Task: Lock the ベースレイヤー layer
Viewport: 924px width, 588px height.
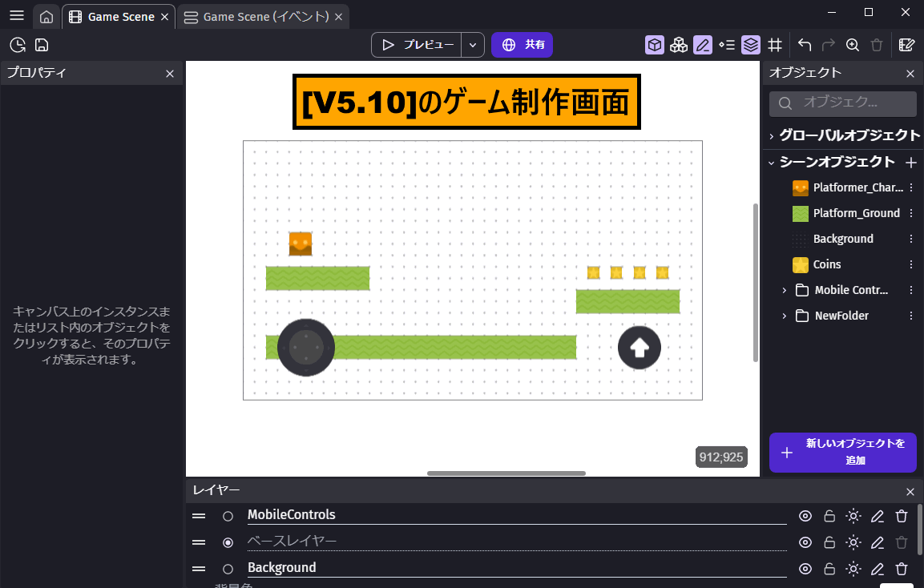Action: [x=829, y=542]
